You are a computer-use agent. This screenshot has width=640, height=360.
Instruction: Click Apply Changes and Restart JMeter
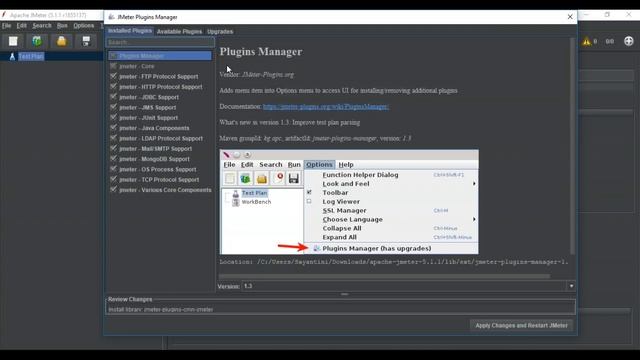pos(521,325)
